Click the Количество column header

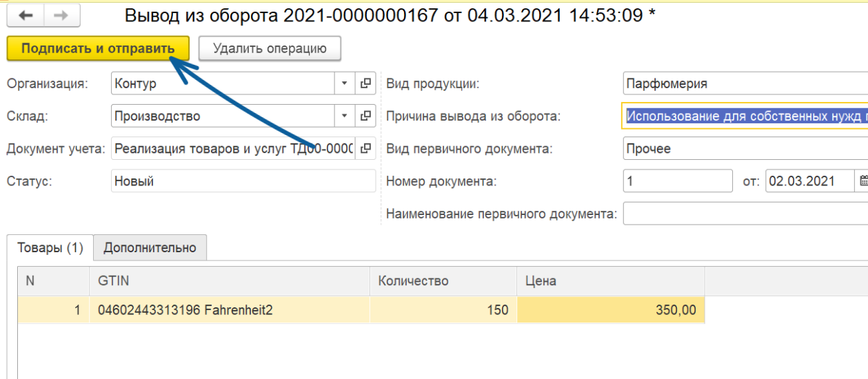pyautogui.click(x=443, y=281)
